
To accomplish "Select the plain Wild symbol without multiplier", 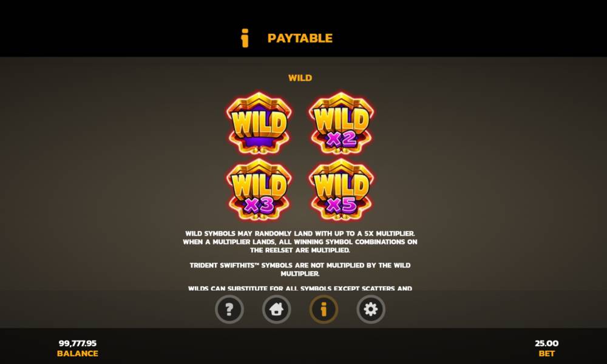I will [259, 123].
